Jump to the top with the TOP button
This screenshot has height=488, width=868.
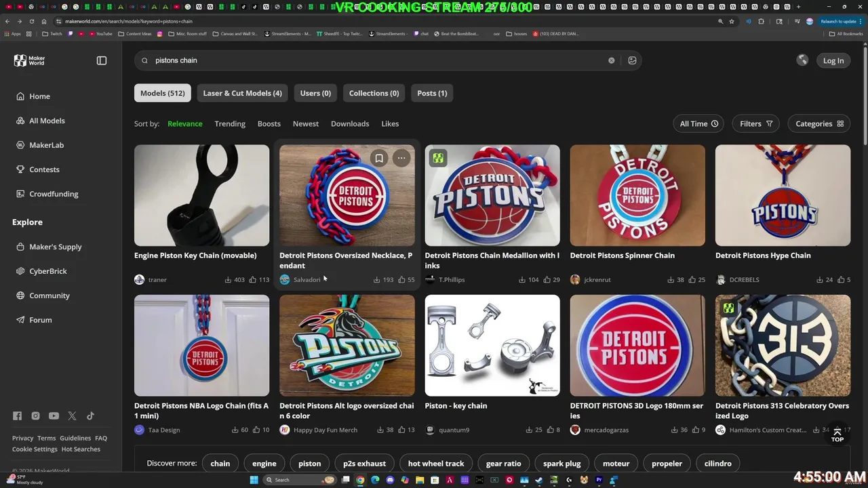837,434
